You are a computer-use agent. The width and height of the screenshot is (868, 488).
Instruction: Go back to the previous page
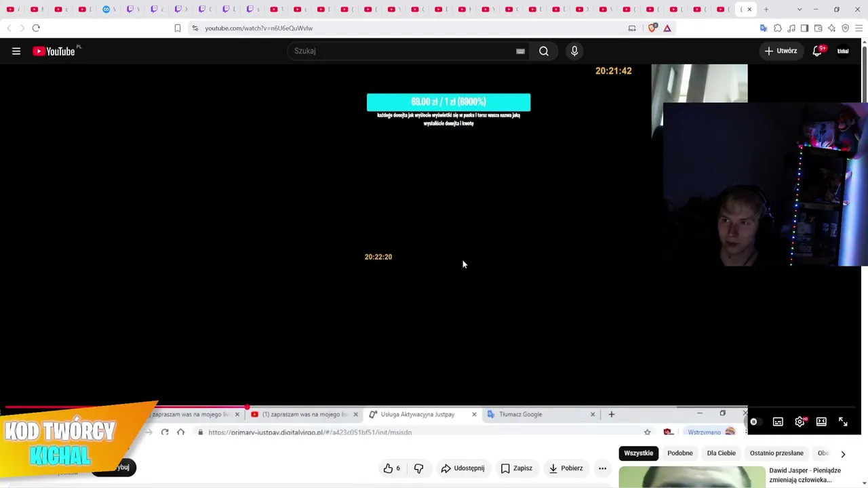(9, 28)
